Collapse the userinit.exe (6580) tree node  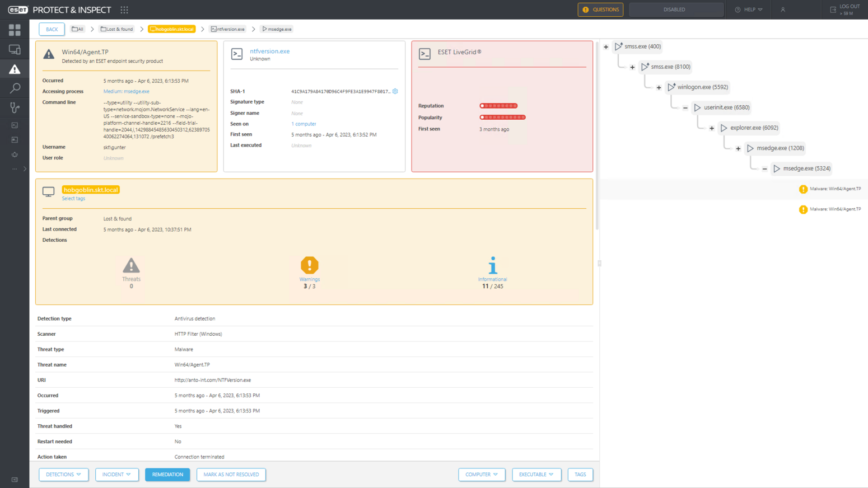pyautogui.click(x=685, y=107)
